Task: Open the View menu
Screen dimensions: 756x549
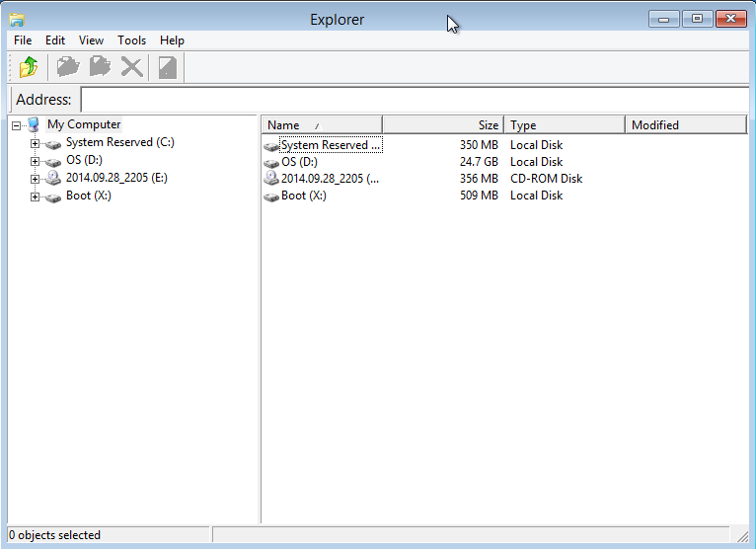Action: tap(91, 40)
